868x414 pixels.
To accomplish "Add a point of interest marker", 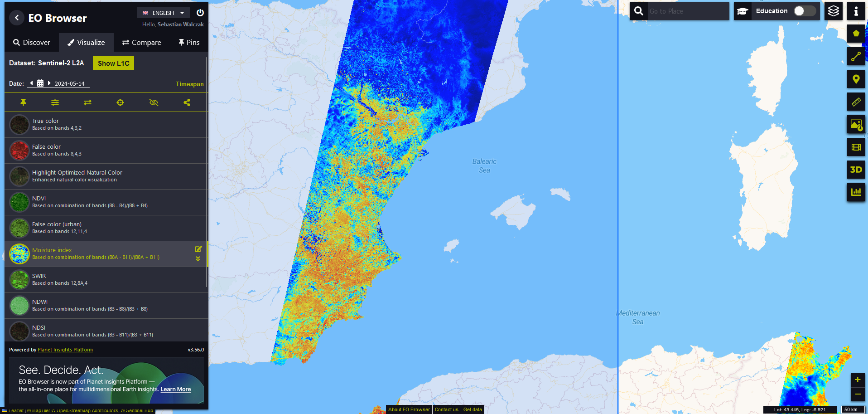I will [856, 79].
